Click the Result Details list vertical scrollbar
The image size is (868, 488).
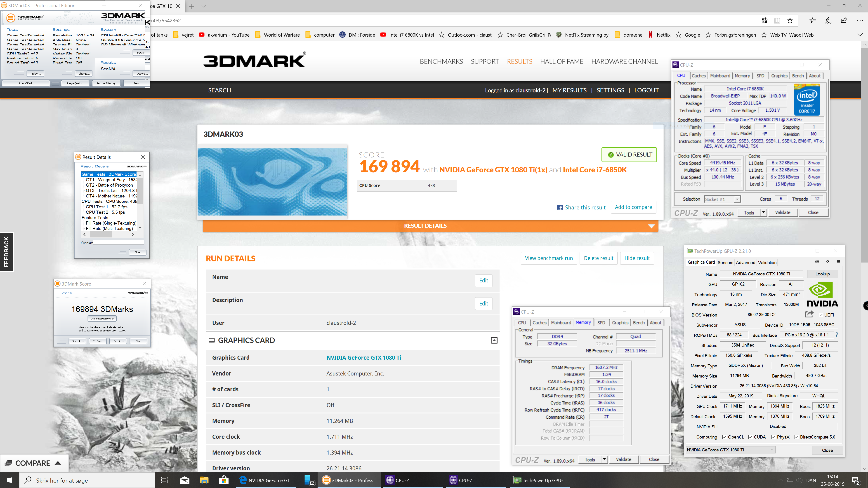click(x=140, y=201)
